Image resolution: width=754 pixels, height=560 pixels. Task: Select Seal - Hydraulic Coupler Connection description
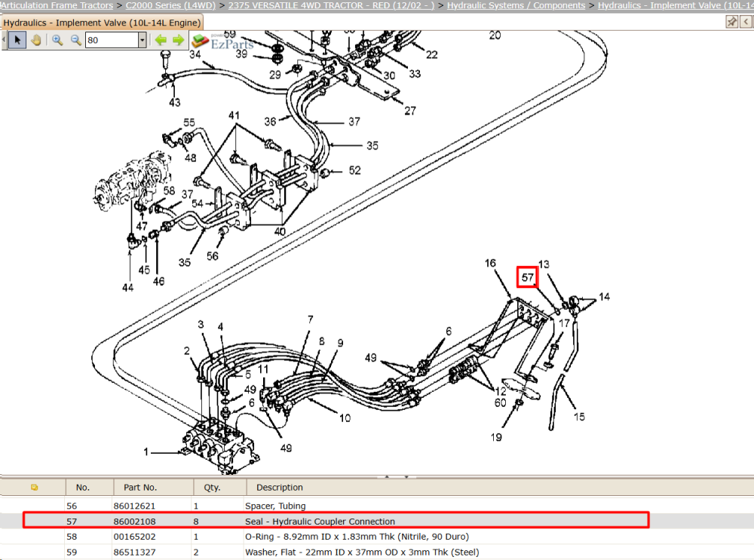pos(320,521)
